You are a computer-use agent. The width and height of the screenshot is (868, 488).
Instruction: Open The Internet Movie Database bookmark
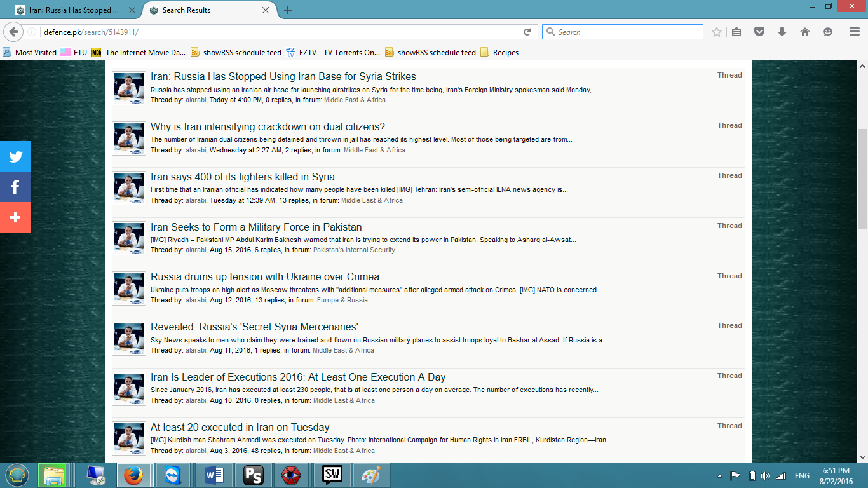coord(139,53)
